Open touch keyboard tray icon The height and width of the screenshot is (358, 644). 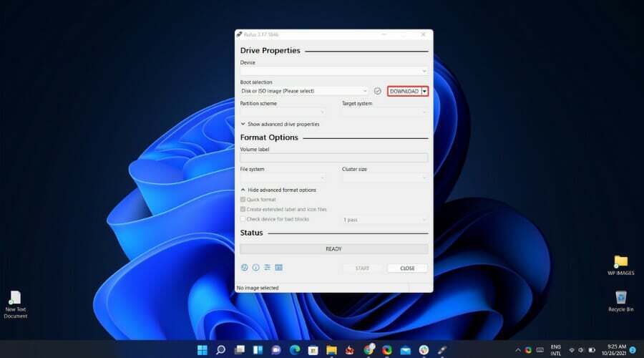pos(540,350)
